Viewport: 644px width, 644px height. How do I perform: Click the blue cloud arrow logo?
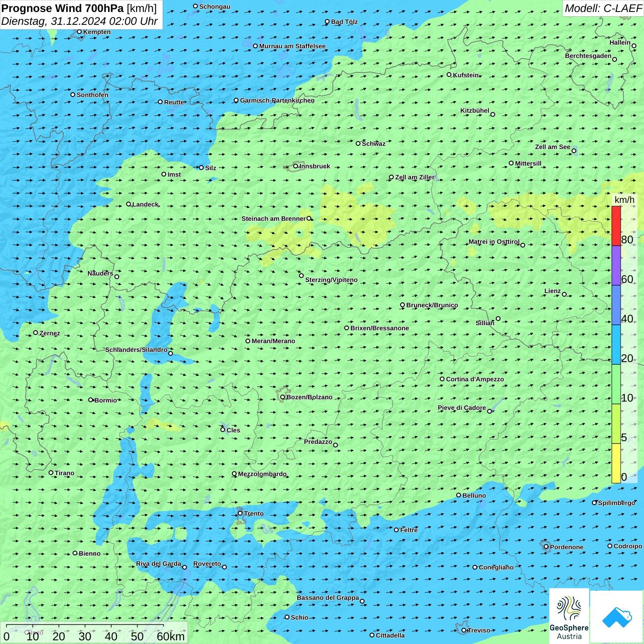(x=616, y=617)
